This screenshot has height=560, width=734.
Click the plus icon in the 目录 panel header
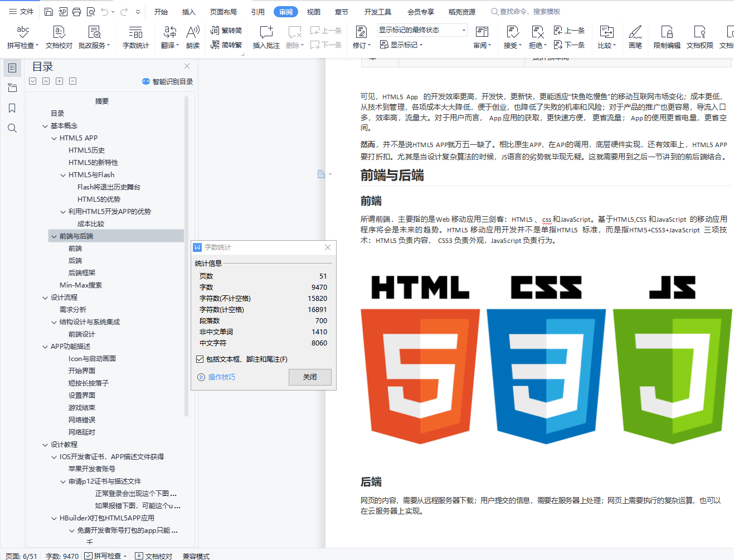(60, 81)
